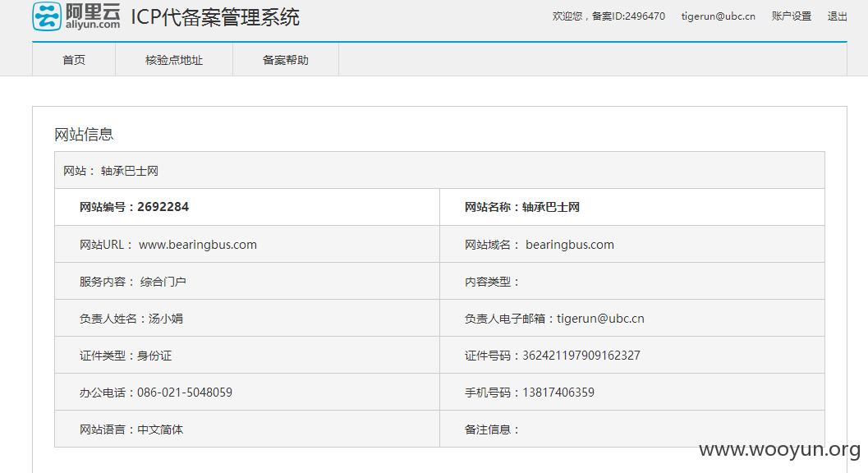Open the 备案帮助 navigation tab

click(x=286, y=60)
